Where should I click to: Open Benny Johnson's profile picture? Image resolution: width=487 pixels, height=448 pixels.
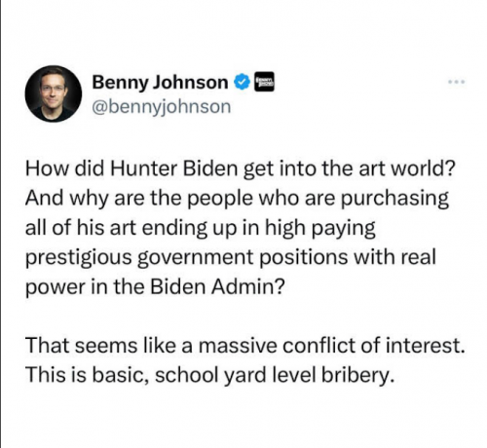54,93
